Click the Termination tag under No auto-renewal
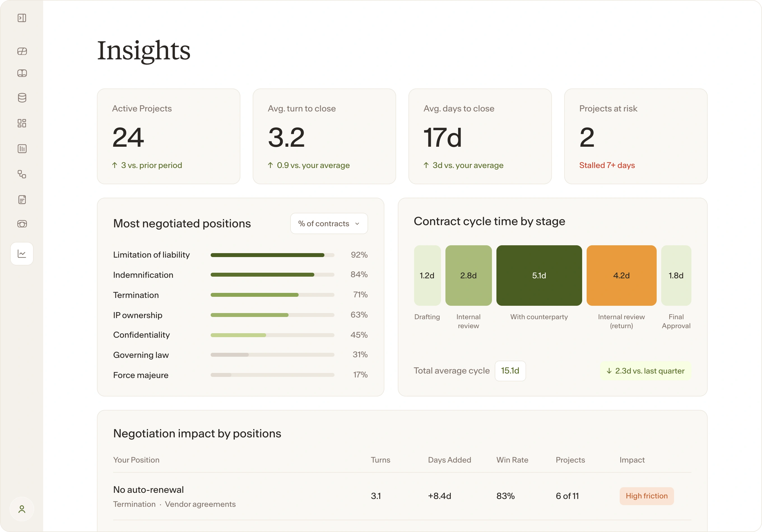The height and width of the screenshot is (532, 762). (x=134, y=504)
